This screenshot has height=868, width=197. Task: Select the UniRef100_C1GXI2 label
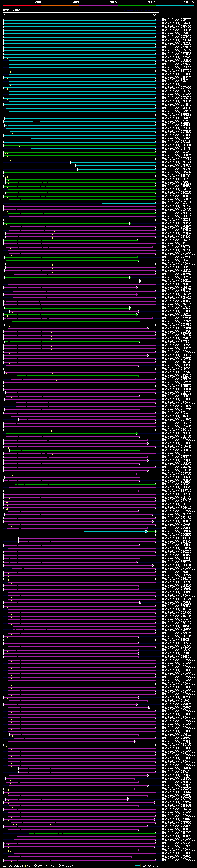[176, 277]
